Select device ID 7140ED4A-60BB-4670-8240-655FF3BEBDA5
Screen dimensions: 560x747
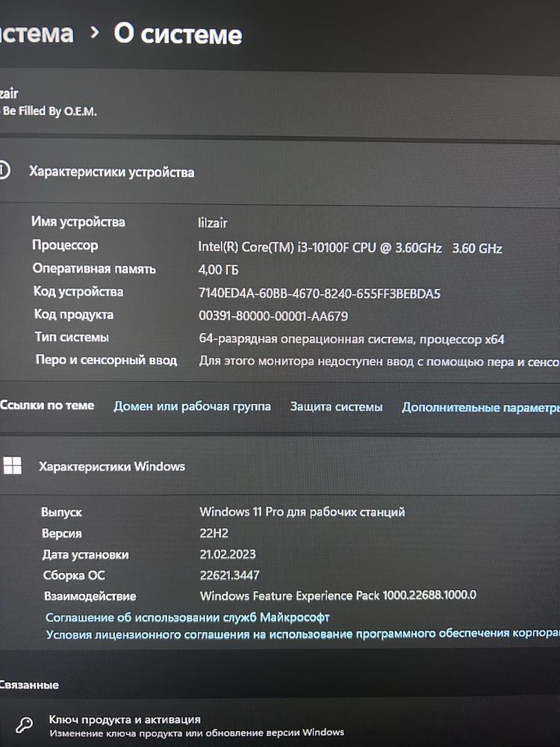click(319, 293)
